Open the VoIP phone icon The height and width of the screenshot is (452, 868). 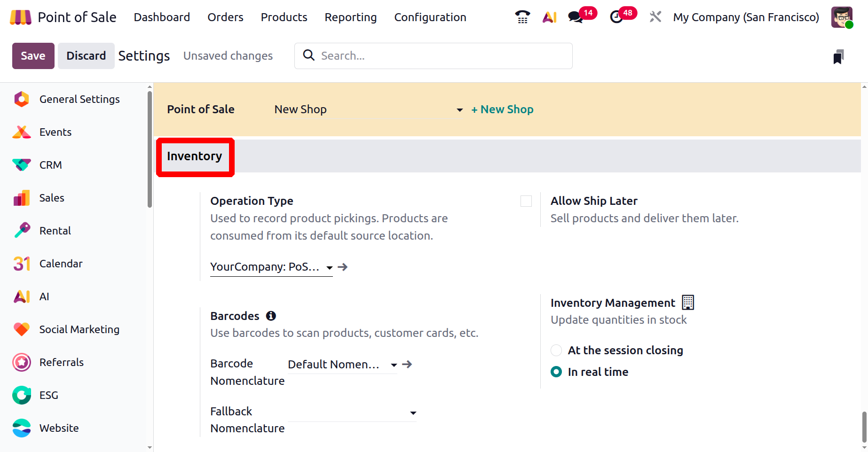pyautogui.click(x=522, y=17)
